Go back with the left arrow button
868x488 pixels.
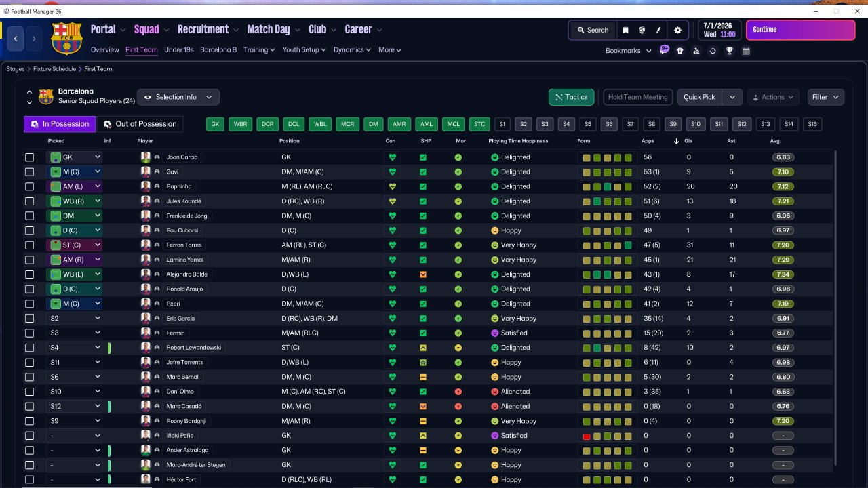(x=16, y=39)
